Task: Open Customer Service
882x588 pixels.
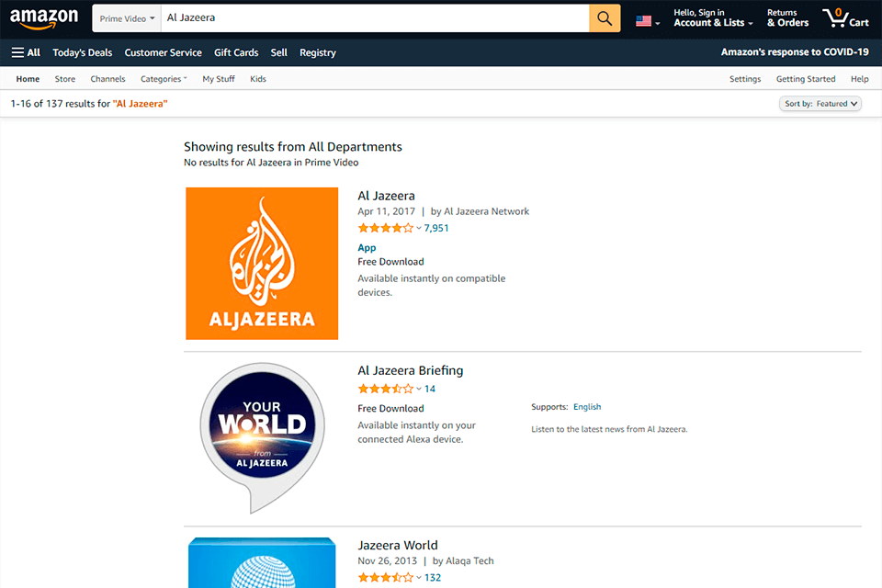Action: 164,52
